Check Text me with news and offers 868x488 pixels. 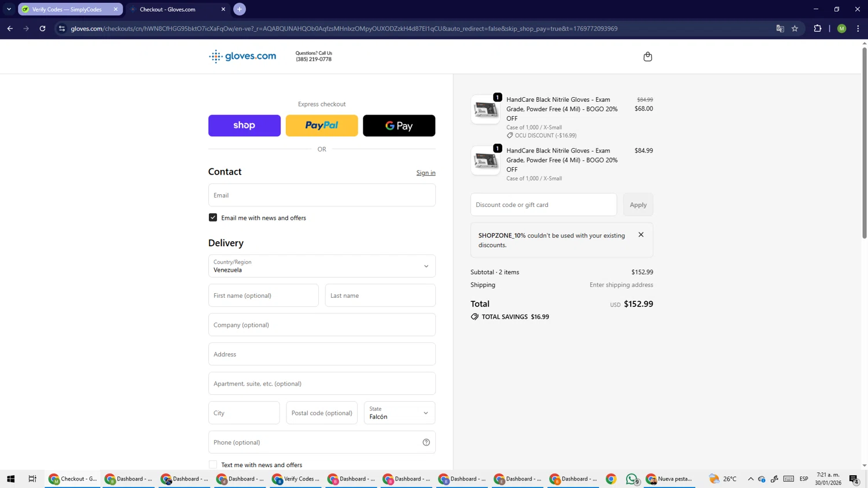click(213, 465)
